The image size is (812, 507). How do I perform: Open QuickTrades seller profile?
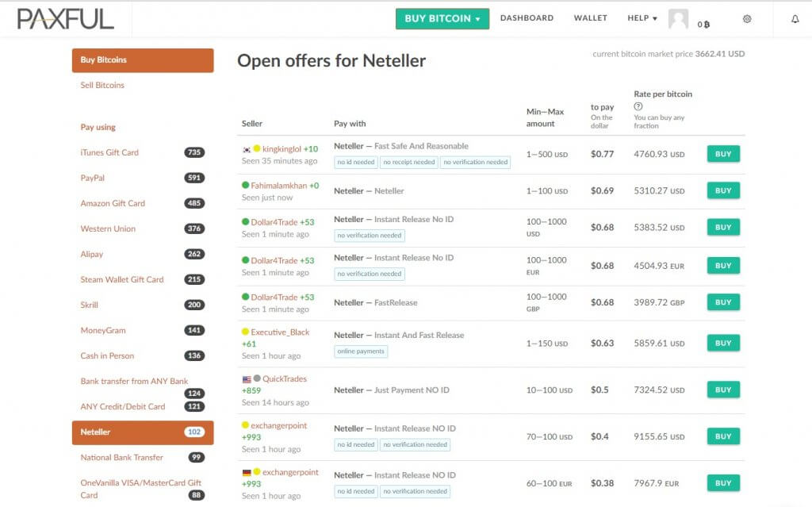tap(285, 379)
